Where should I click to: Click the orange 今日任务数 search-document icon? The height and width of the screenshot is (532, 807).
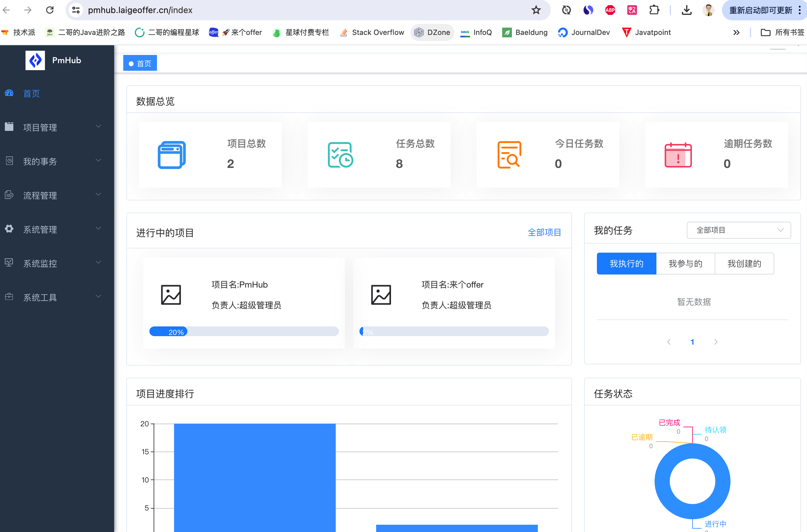pos(509,155)
